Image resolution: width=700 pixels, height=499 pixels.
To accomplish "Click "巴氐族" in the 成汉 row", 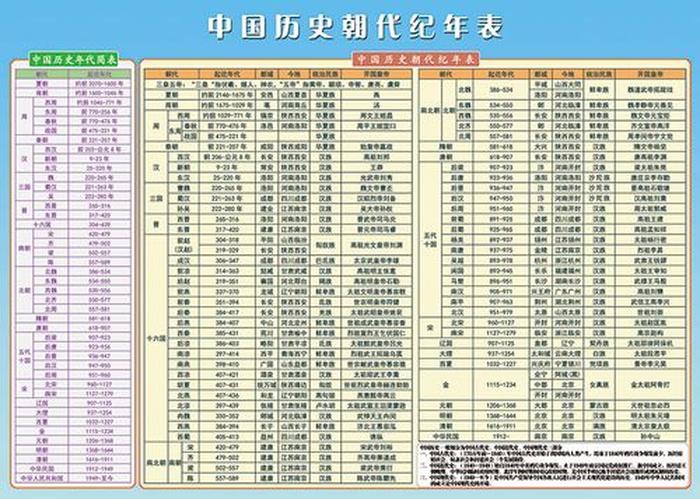I will click(325, 261).
